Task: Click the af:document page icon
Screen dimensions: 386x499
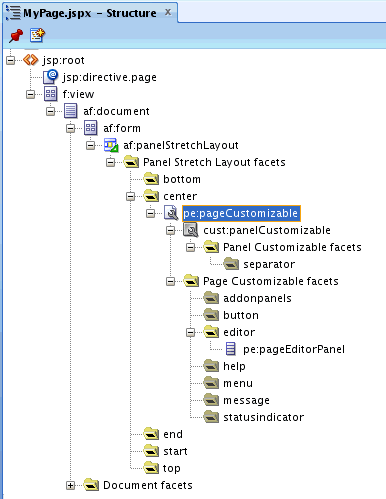Action: (x=70, y=111)
